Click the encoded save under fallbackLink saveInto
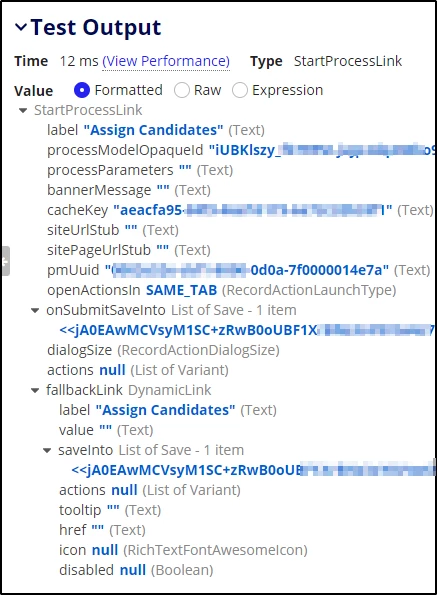Image resolution: width=437 pixels, height=595 pixels. [x=253, y=471]
